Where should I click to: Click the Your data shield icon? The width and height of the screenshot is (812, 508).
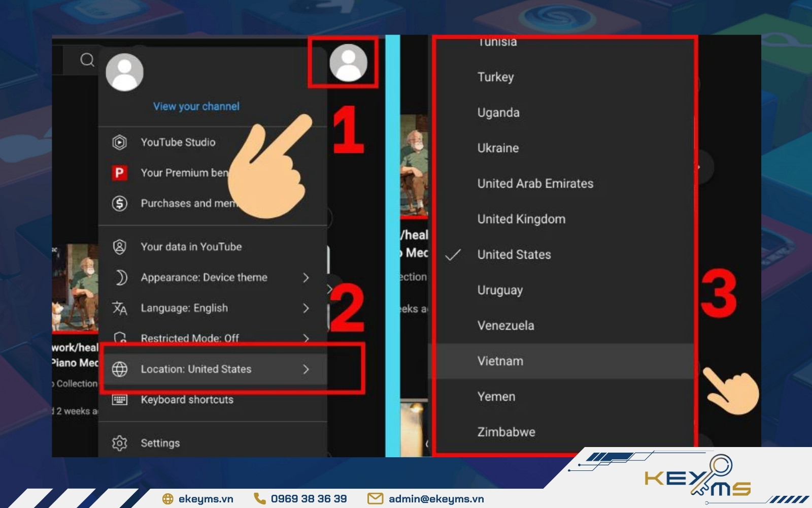pos(119,247)
